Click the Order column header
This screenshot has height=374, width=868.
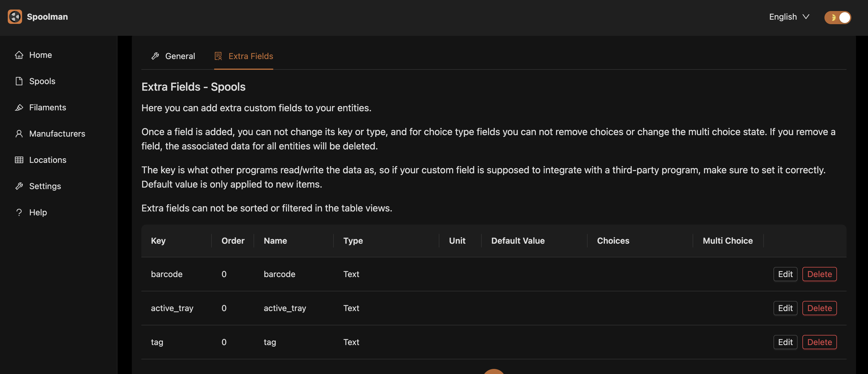232,241
